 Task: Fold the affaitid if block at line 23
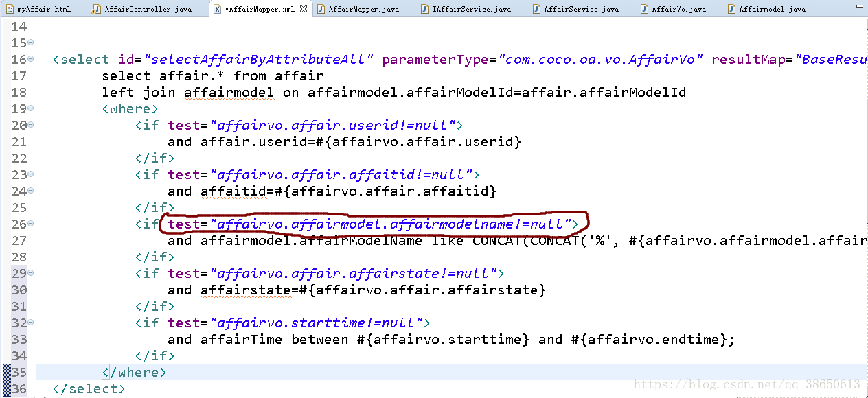(x=31, y=174)
